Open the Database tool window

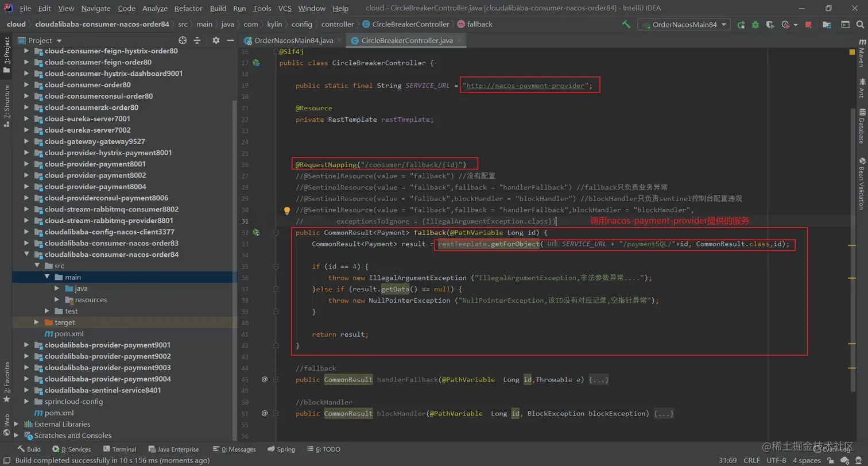[x=861, y=126]
